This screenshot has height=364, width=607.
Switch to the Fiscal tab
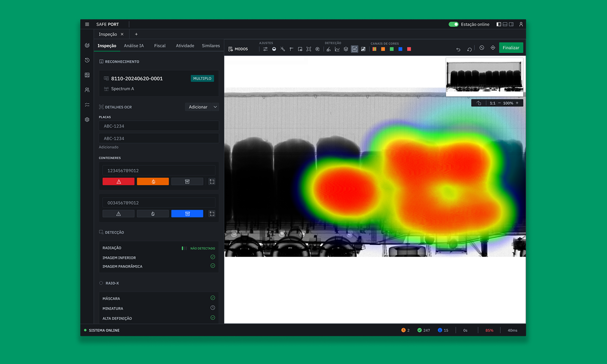pyautogui.click(x=160, y=45)
